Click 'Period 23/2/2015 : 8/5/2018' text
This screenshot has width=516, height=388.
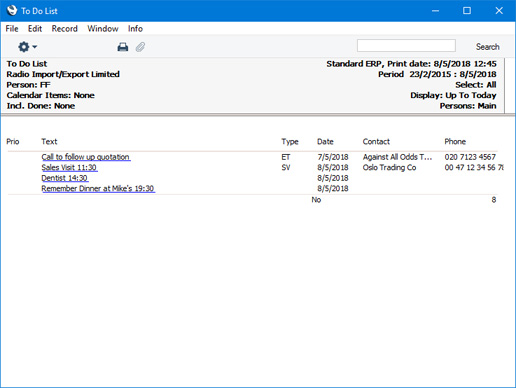[437, 74]
